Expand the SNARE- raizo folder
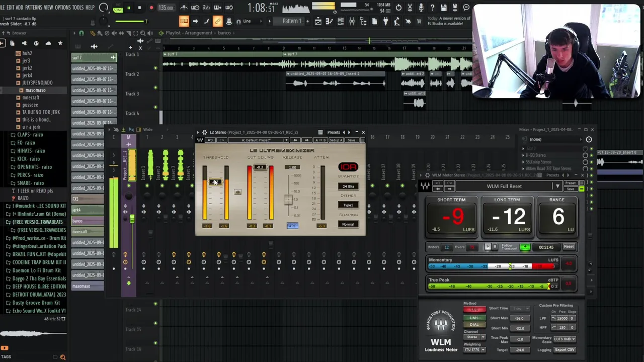The height and width of the screenshot is (362, 644). [x=30, y=183]
